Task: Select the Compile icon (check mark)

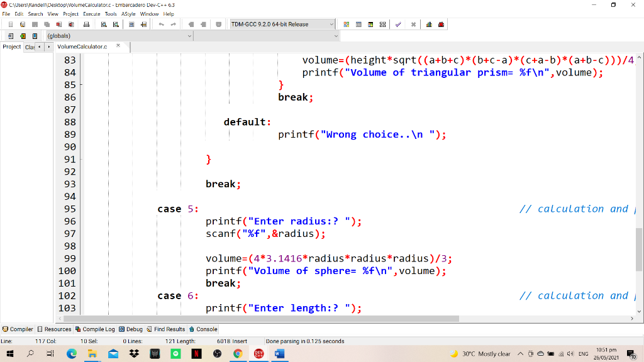Action: (x=397, y=24)
